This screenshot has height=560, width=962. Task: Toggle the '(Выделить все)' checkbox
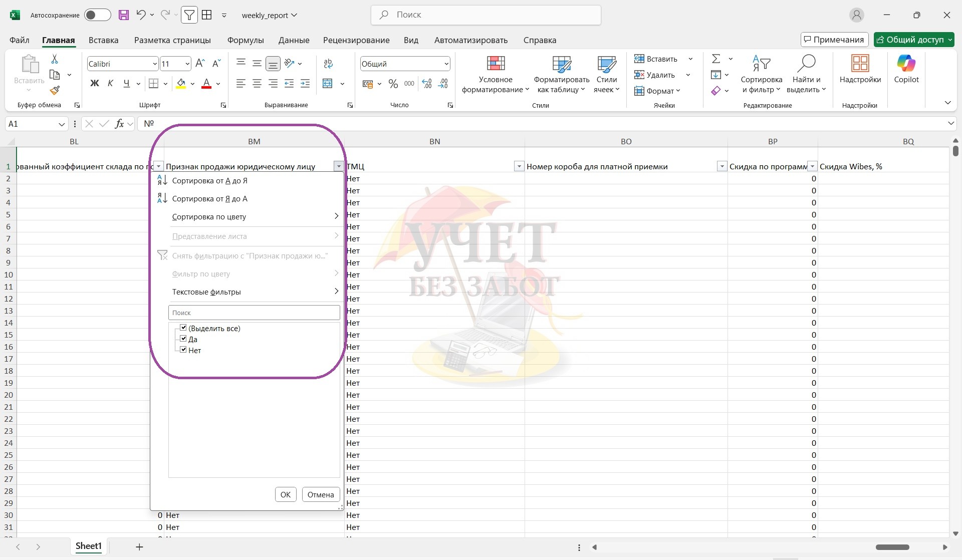(183, 328)
